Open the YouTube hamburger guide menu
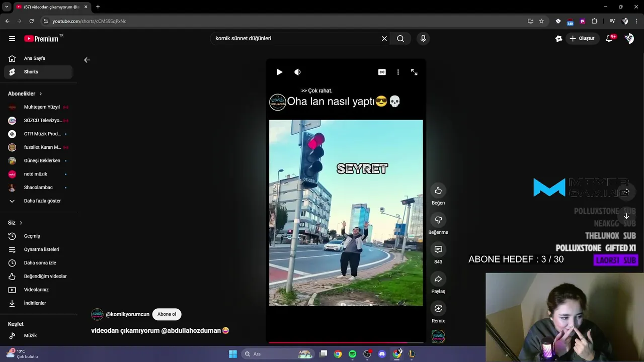The height and width of the screenshot is (362, 644). coord(12,39)
